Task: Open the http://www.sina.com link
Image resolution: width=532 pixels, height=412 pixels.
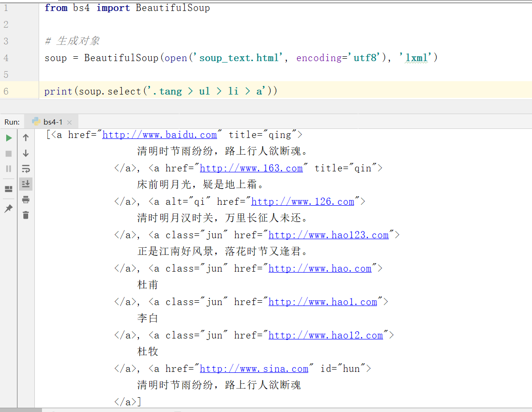Action: point(254,369)
